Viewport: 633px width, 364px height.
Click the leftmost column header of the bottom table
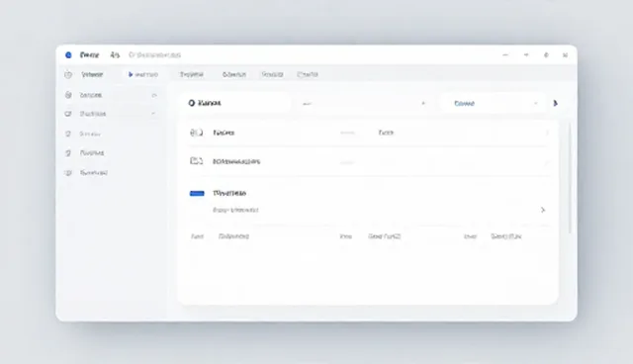[197, 236]
